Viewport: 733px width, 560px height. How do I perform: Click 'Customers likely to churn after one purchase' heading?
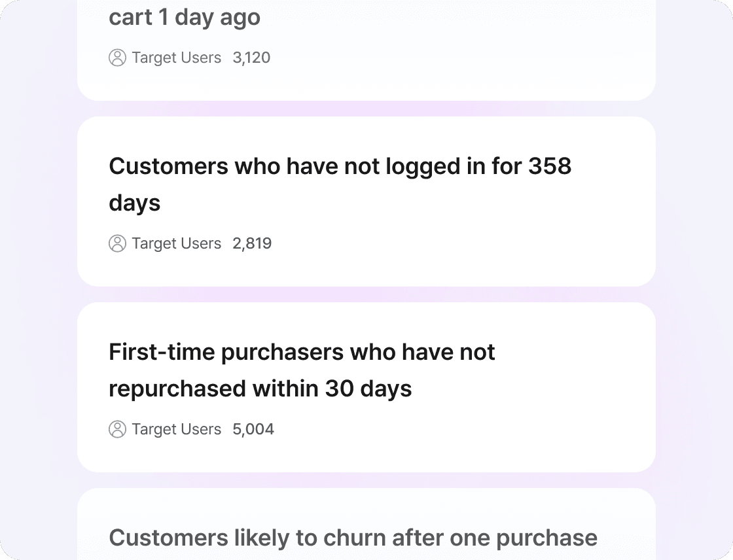[353, 538]
